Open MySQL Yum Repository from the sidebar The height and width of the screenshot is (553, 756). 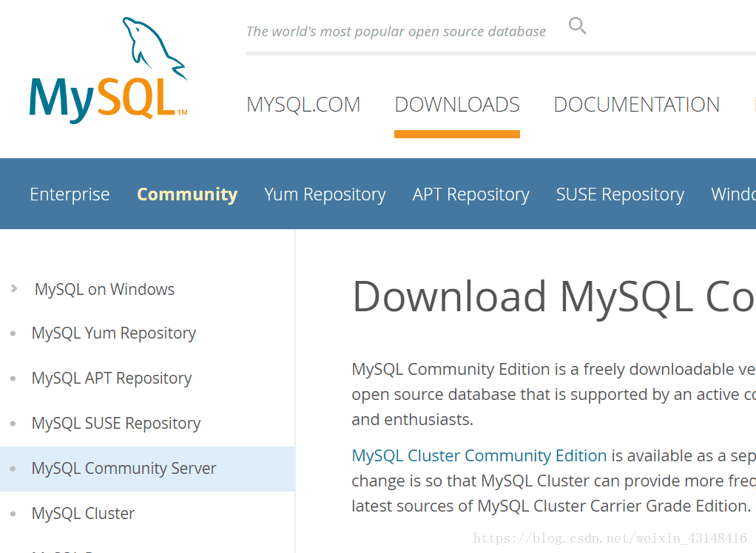point(113,333)
